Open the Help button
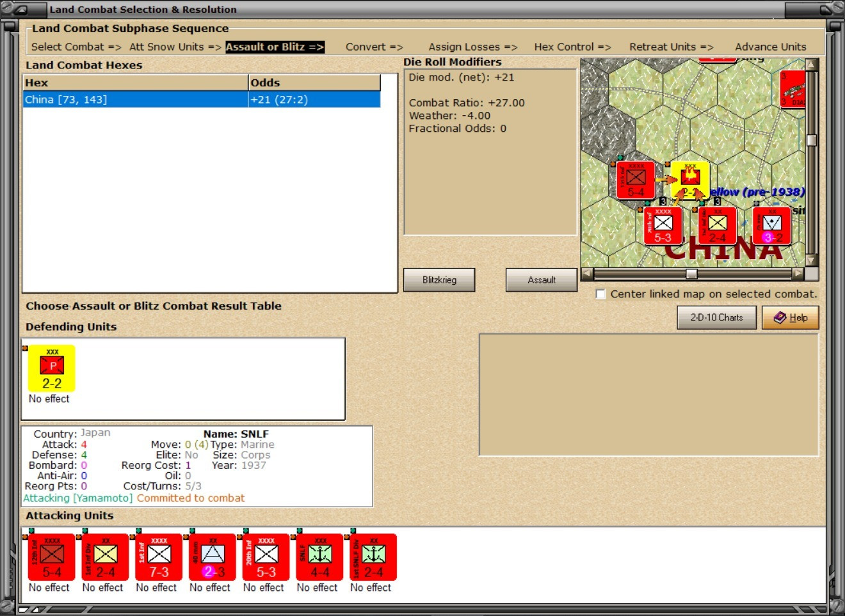Image resolution: width=845 pixels, height=616 pixels. (x=791, y=317)
